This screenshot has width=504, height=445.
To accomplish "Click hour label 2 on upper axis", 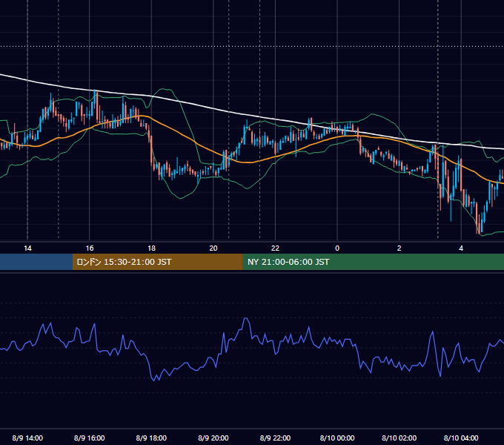I will click(399, 248).
